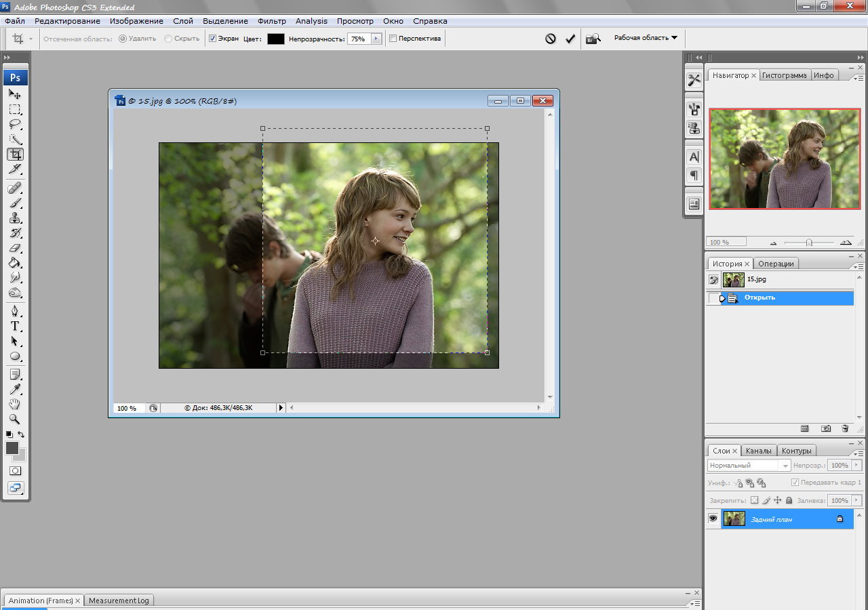The height and width of the screenshot is (610, 868).
Task: Click the black crop shield color swatch
Action: [x=275, y=39]
